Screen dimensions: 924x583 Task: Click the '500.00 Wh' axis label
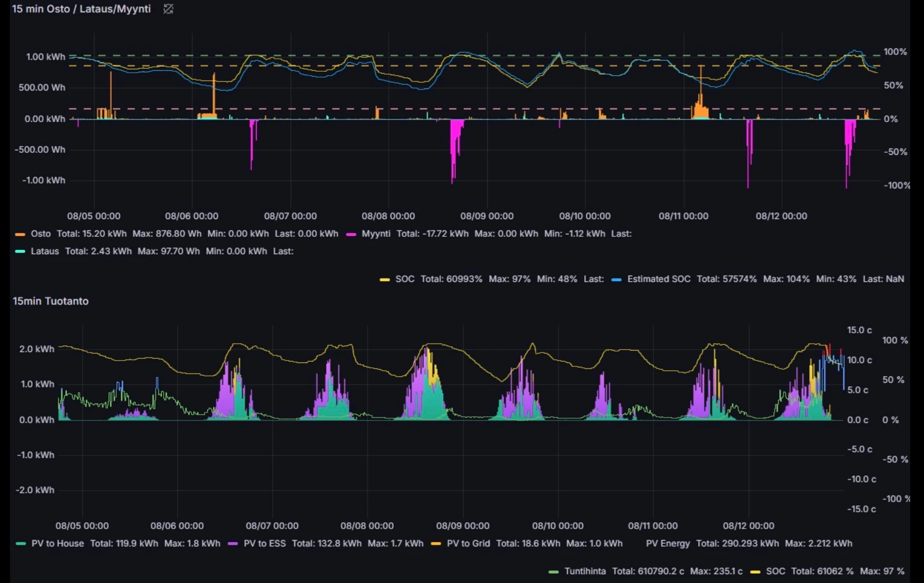click(42, 88)
